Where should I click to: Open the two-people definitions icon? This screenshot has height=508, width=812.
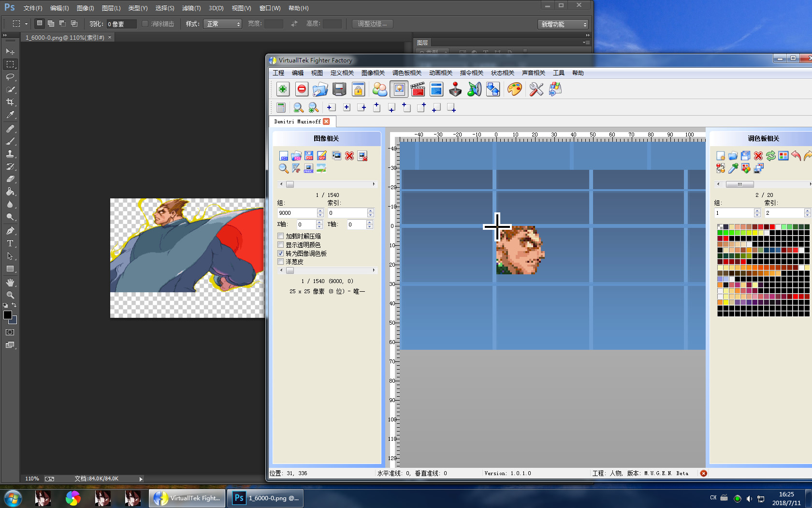point(380,89)
